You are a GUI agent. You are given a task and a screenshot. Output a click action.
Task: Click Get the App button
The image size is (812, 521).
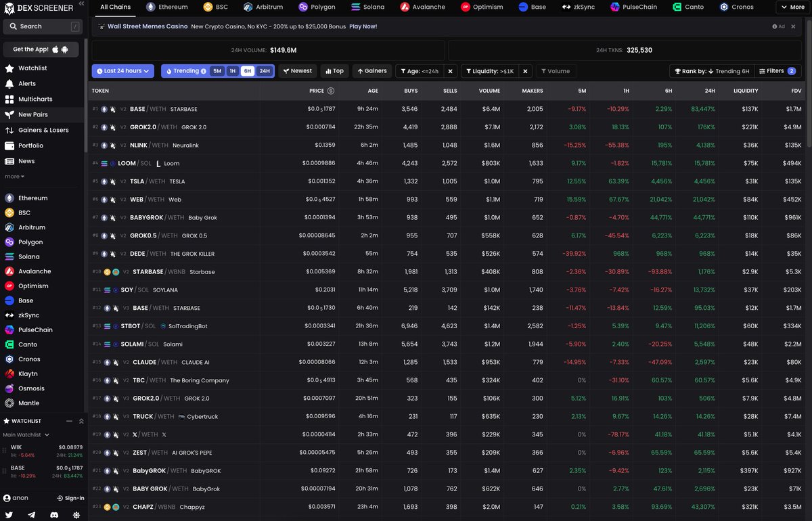(x=41, y=49)
